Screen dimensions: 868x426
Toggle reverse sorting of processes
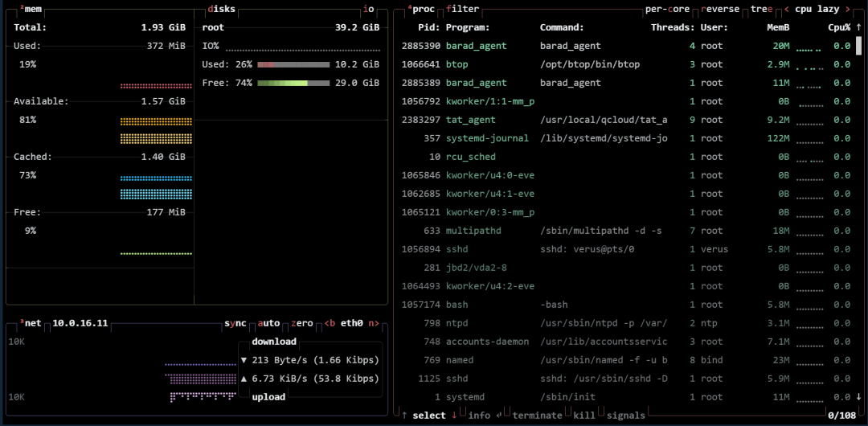point(720,10)
